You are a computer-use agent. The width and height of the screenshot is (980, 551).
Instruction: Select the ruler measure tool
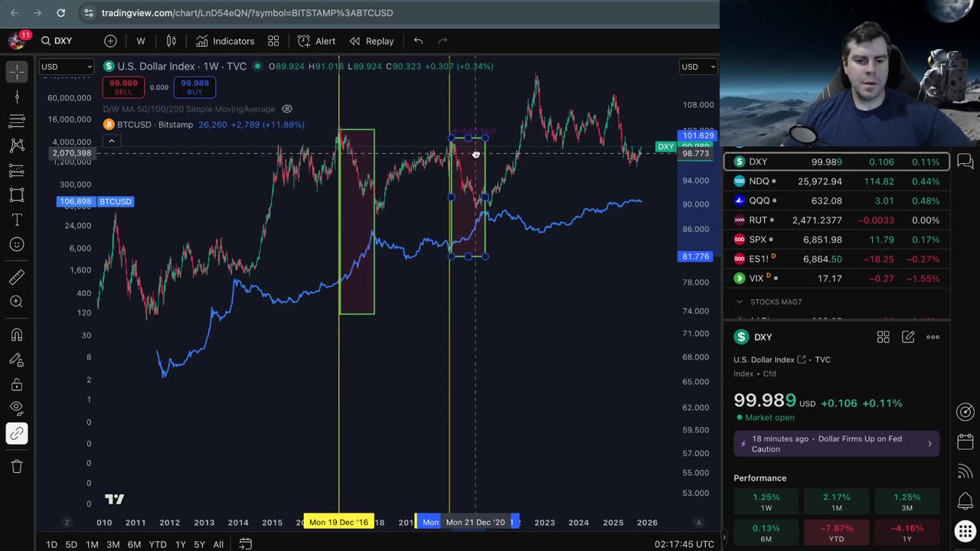17,277
